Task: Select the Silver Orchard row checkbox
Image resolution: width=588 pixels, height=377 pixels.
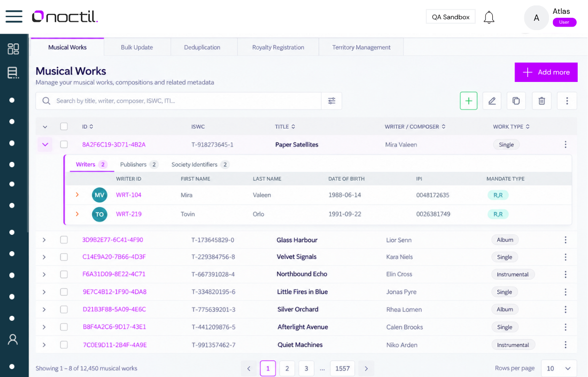Action: click(64, 309)
